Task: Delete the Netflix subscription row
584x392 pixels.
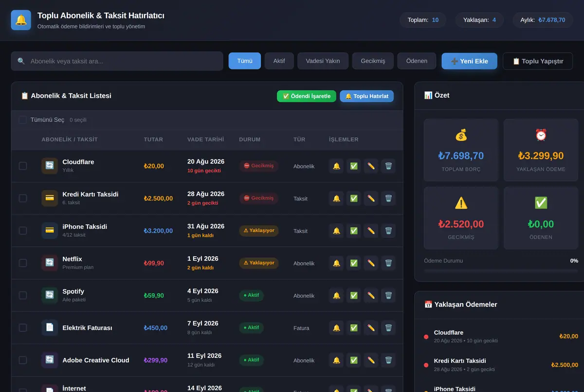Action: (388, 263)
